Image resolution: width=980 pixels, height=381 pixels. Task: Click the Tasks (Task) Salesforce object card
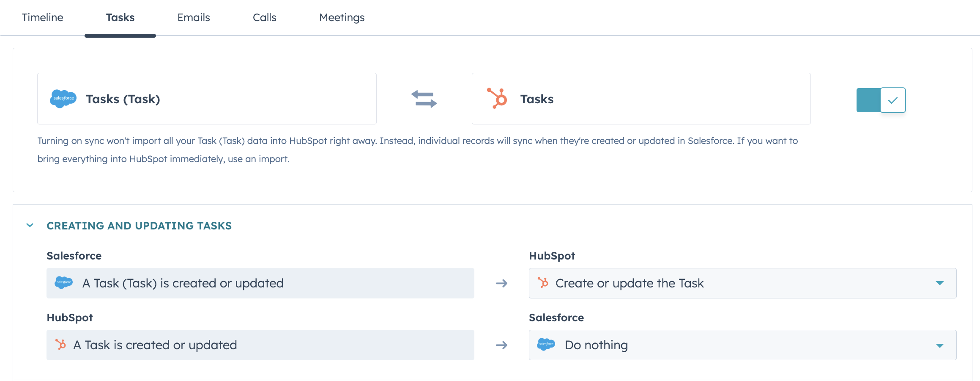[x=207, y=99]
